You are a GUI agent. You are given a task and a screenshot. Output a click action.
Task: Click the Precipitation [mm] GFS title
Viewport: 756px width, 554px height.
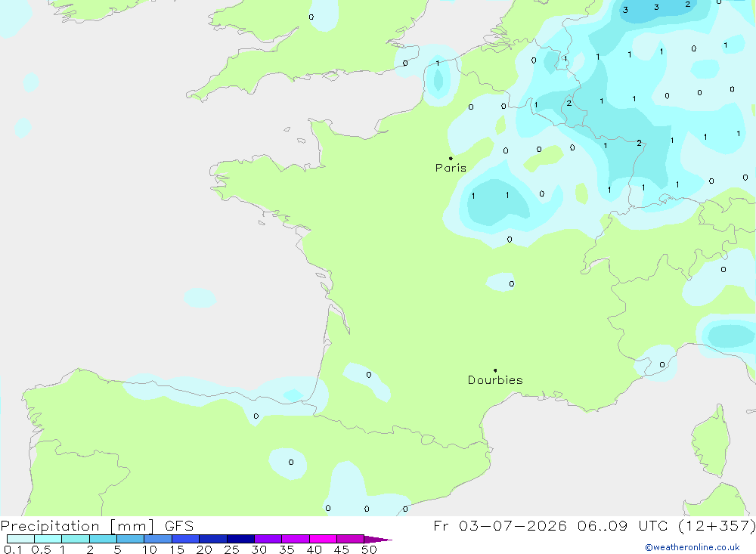point(97,526)
